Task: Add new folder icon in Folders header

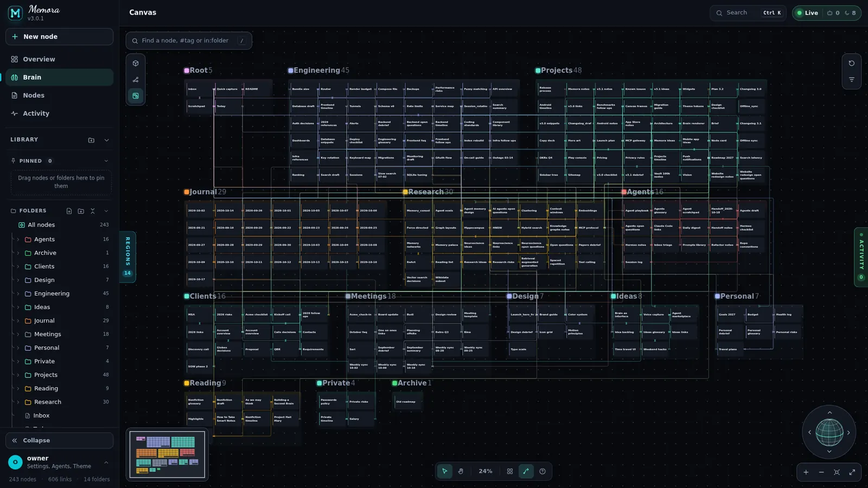Action: (81, 211)
